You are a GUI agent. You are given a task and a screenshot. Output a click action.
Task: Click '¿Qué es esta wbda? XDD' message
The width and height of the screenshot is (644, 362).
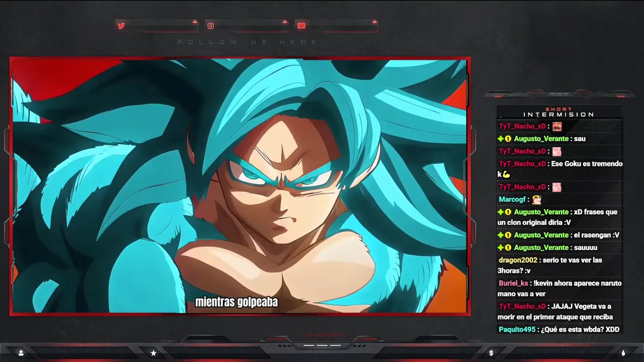point(580,330)
